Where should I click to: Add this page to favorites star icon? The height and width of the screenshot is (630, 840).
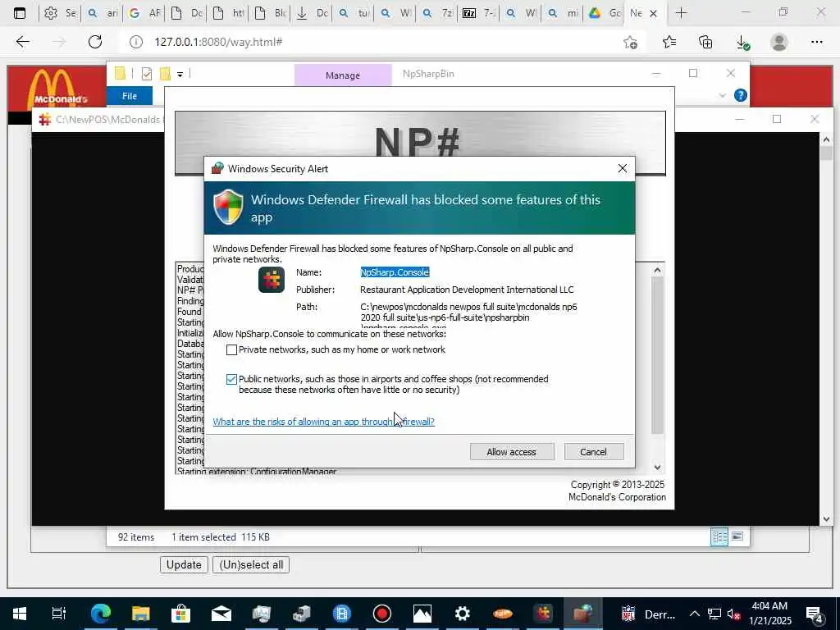coord(631,42)
